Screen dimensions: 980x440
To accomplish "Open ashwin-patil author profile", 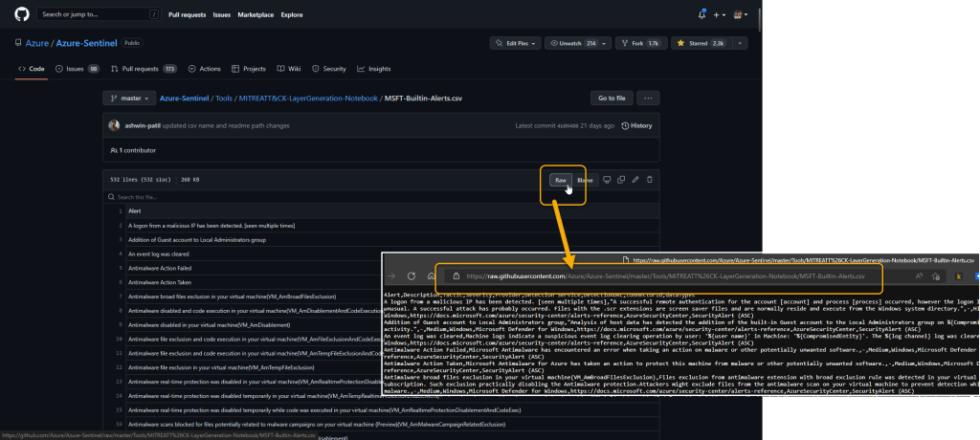I will pos(142,125).
